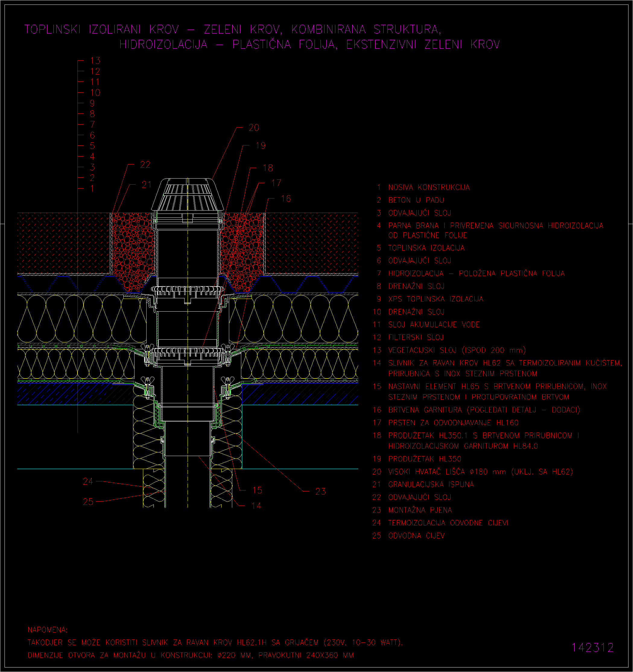Screen dimensions: 633x672
Task: Click legend line 'PRIRUBNICA S INOX STEZNIM PRSTENOM'
Action: 463,374
